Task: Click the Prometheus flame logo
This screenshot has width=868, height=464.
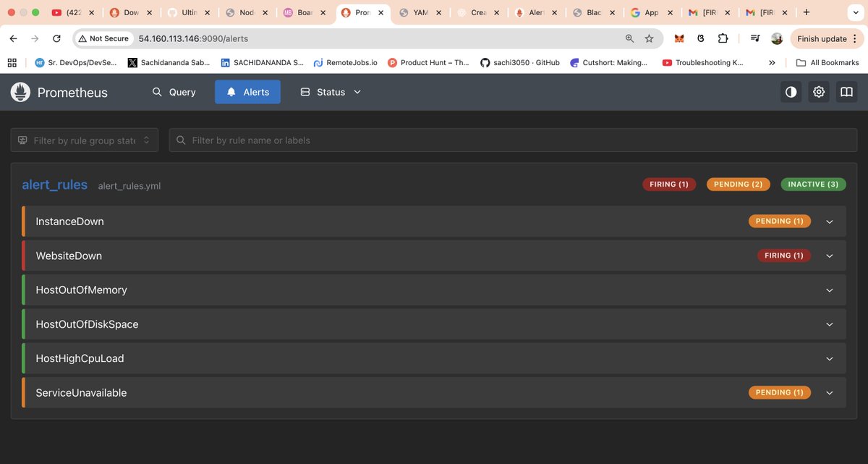Action: click(20, 92)
